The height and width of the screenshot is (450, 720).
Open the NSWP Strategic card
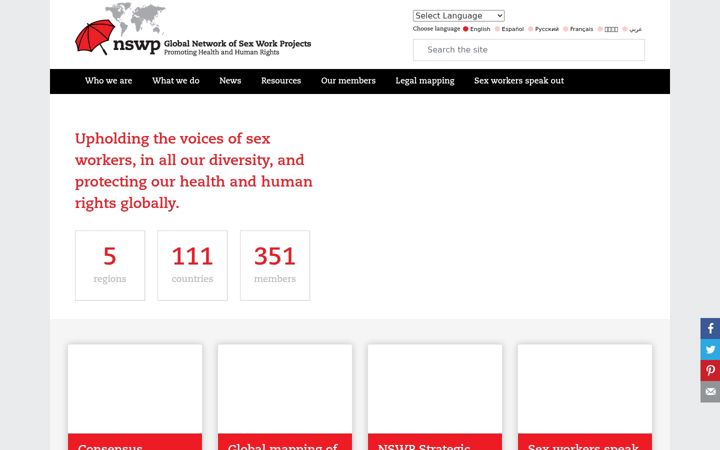click(x=435, y=397)
